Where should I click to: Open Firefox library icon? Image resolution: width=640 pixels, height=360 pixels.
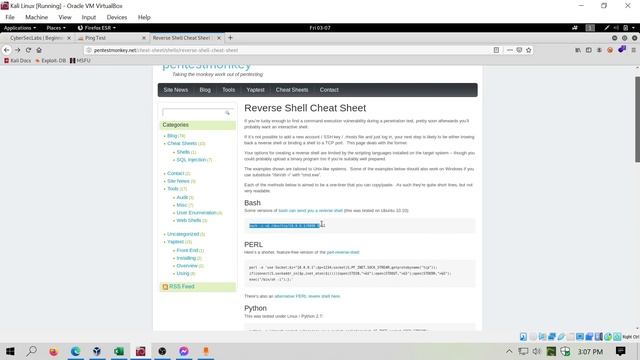click(x=578, y=50)
